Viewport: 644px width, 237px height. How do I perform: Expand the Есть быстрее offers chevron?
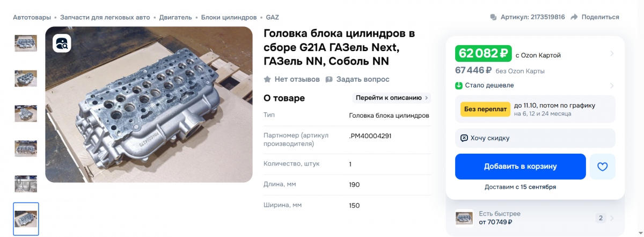click(612, 218)
